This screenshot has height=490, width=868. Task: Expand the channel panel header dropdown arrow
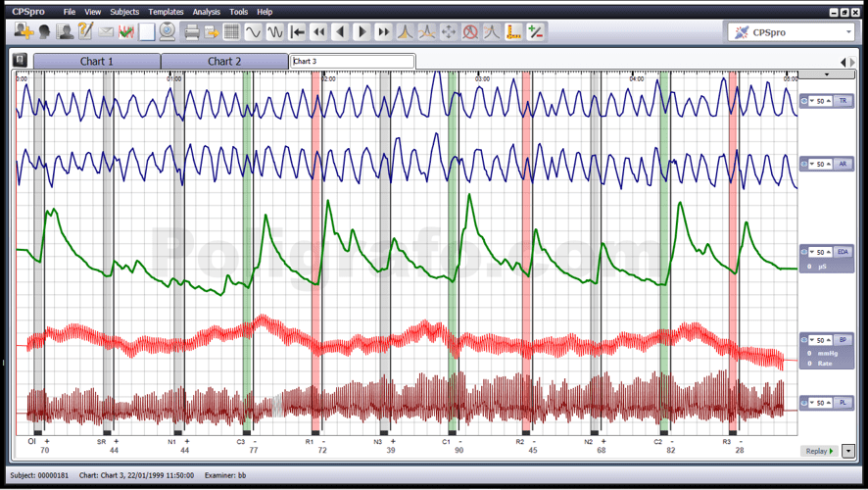pos(826,74)
